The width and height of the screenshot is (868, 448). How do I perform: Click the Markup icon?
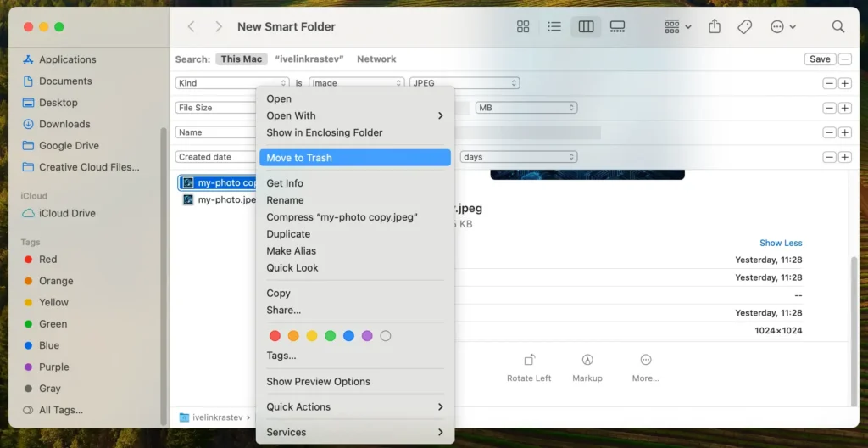[x=587, y=360]
